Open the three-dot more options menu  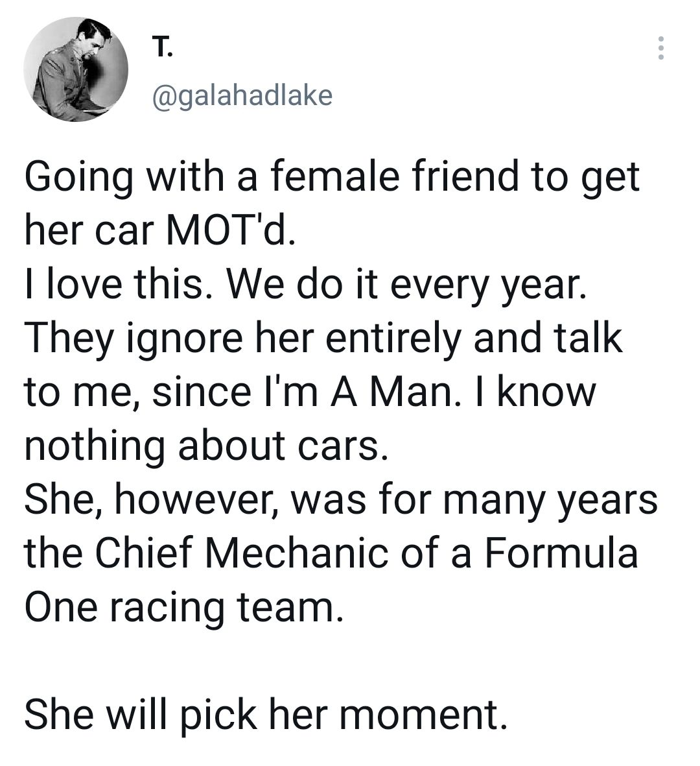click(660, 48)
